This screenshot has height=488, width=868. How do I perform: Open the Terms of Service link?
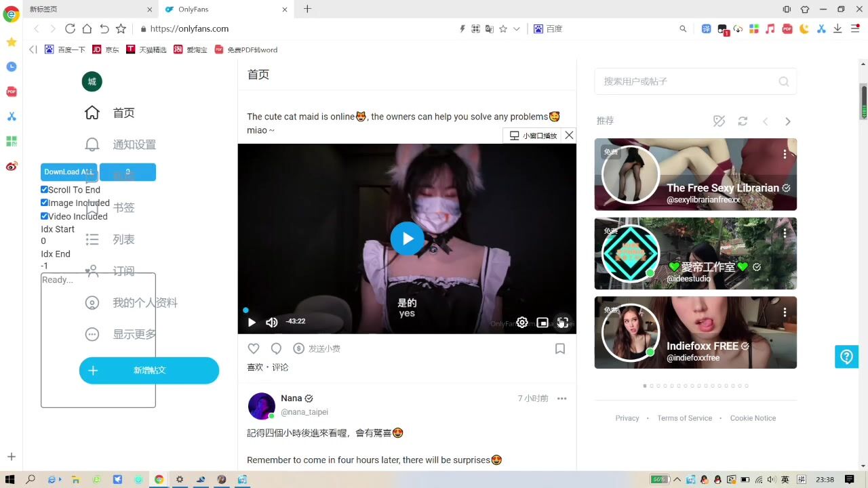click(x=684, y=418)
